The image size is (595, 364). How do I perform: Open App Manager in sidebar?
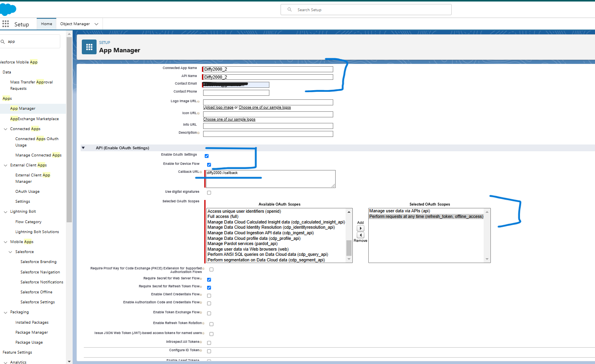pyautogui.click(x=23, y=109)
